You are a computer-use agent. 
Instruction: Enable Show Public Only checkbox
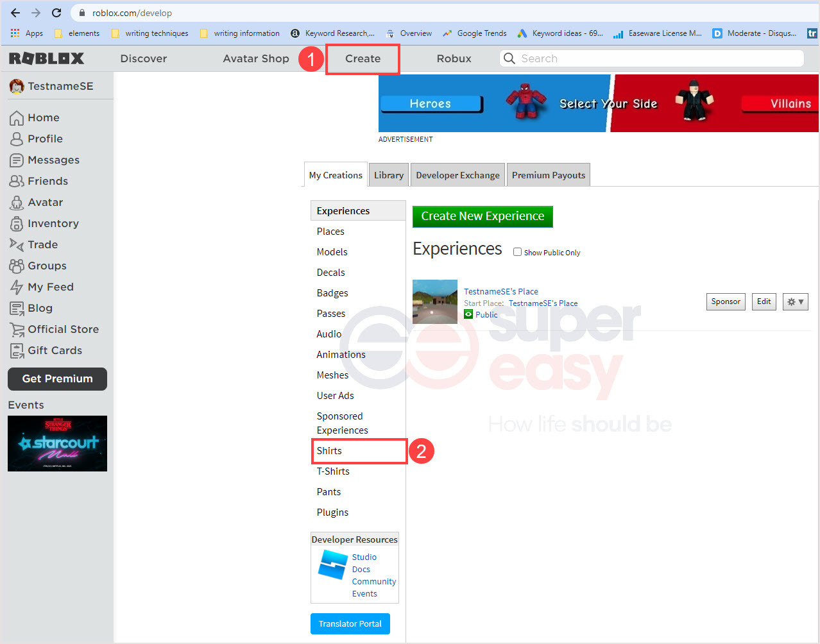tap(517, 252)
